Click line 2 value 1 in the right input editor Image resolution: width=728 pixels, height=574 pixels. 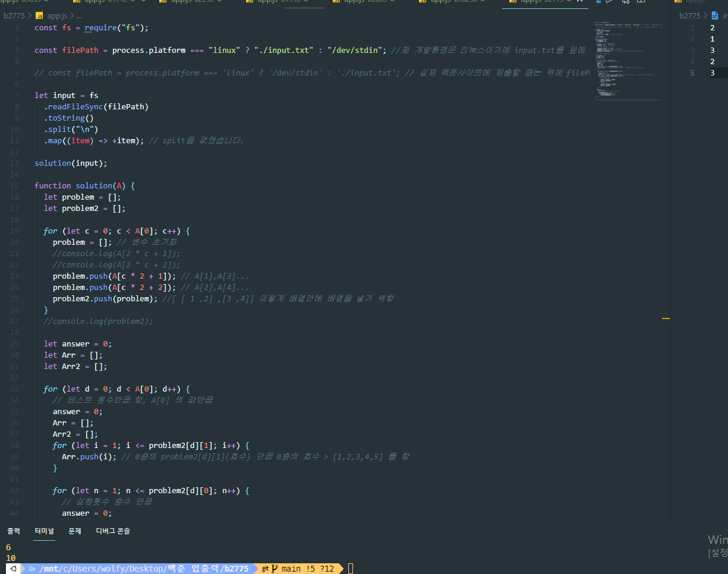tap(712, 39)
